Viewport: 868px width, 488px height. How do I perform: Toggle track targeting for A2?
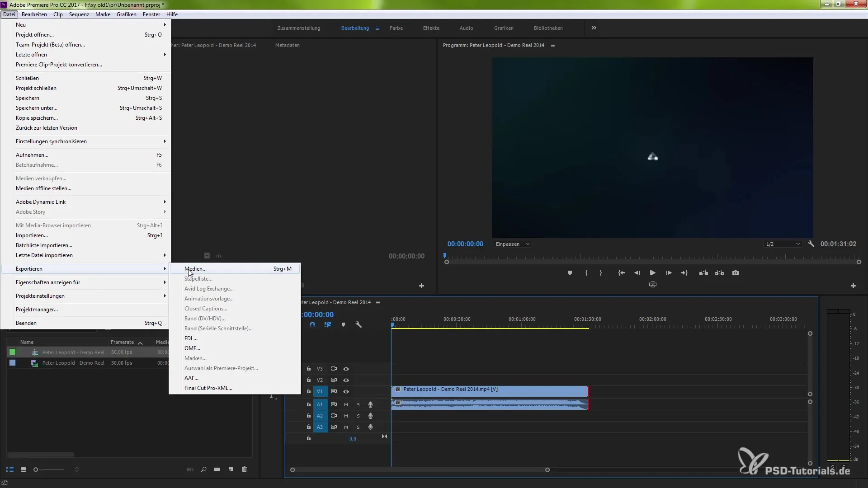click(320, 416)
